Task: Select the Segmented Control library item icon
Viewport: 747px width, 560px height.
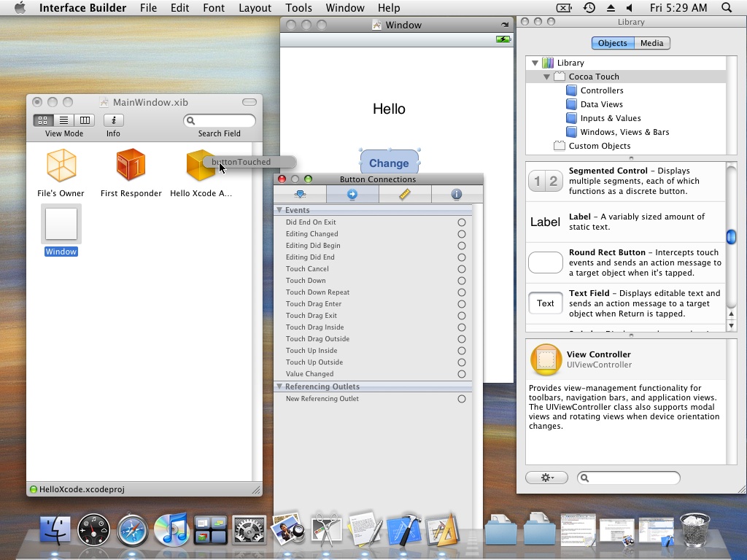Action: (546, 181)
